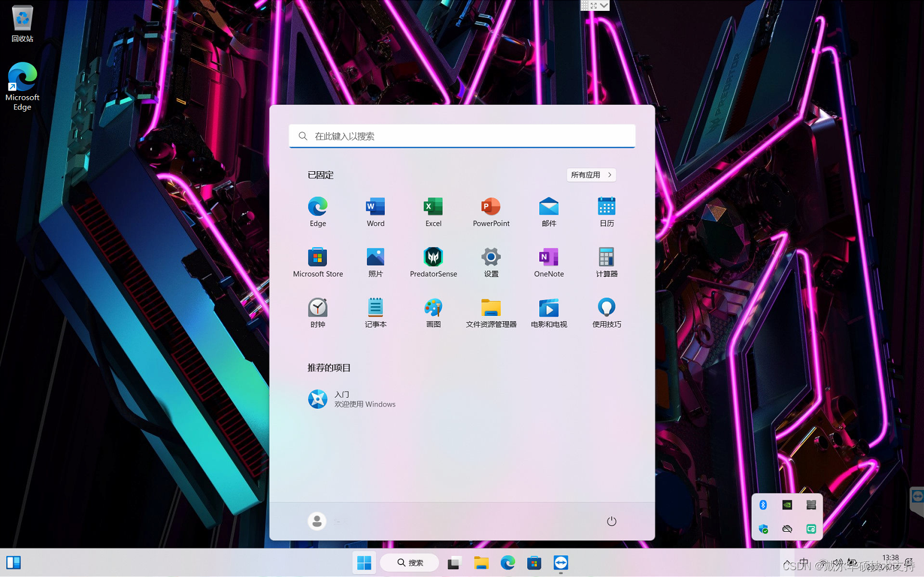The height and width of the screenshot is (577, 924).
Task: Open the 使用技巧 tips app
Action: (x=607, y=313)
